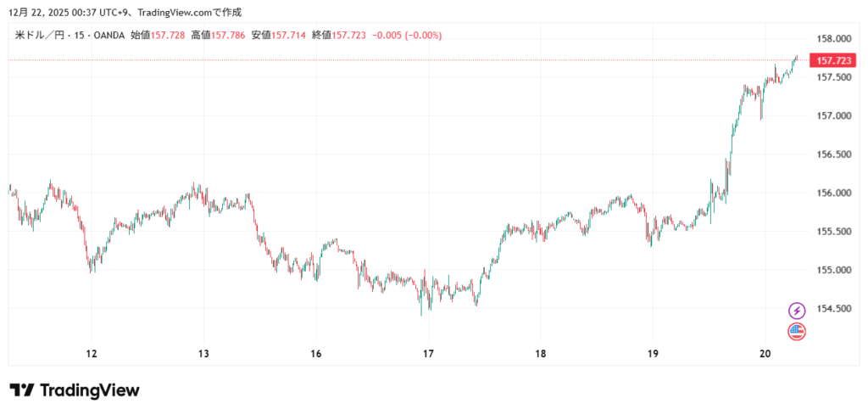Click the 米ドル/円 symbol title

point(42,35)
